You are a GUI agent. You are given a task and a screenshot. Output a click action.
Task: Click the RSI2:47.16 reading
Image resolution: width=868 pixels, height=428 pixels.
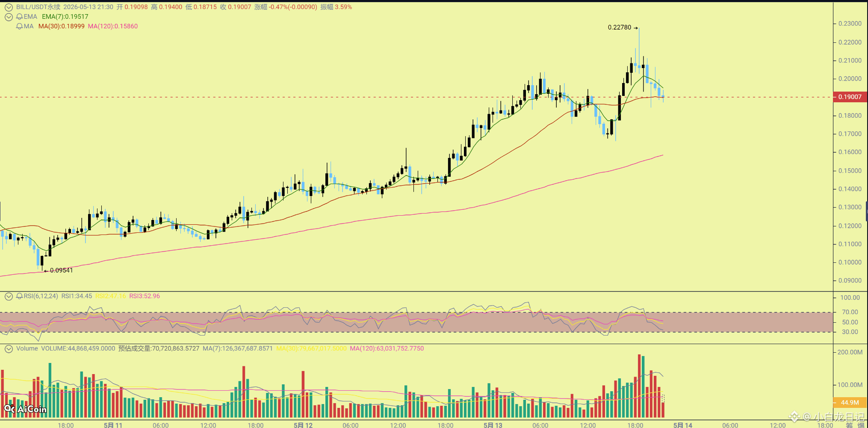[111, 296]
